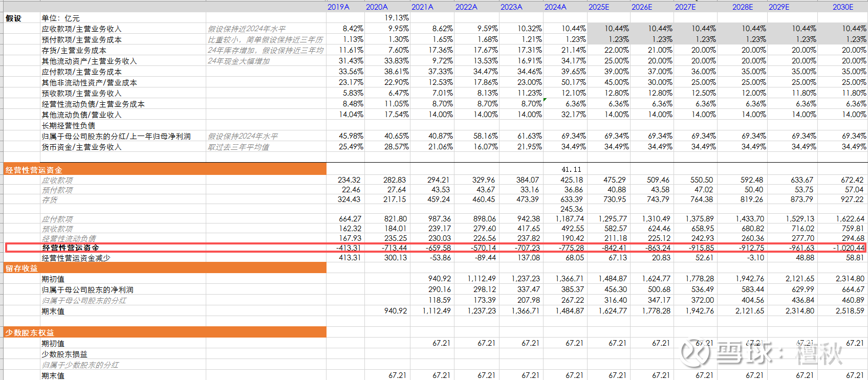Select the 预收款项/主营业务收入 row label
This screenshot has height=380, width=868.
coord(81,94)
